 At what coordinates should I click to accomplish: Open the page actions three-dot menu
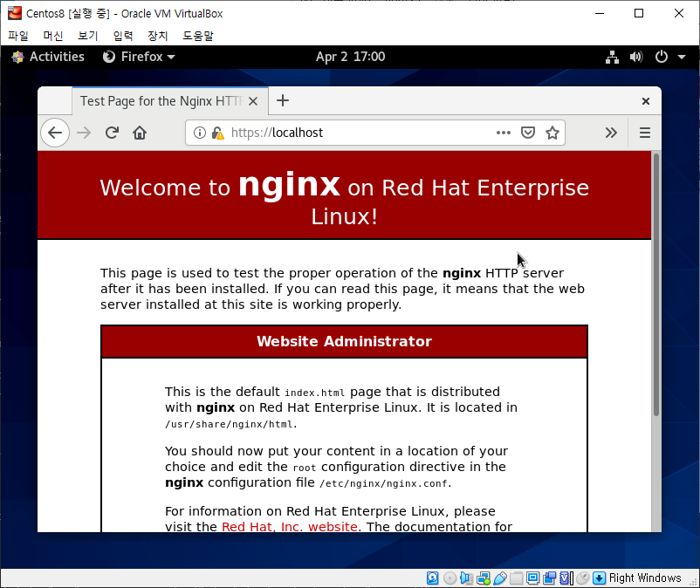(x=503, y=133)
